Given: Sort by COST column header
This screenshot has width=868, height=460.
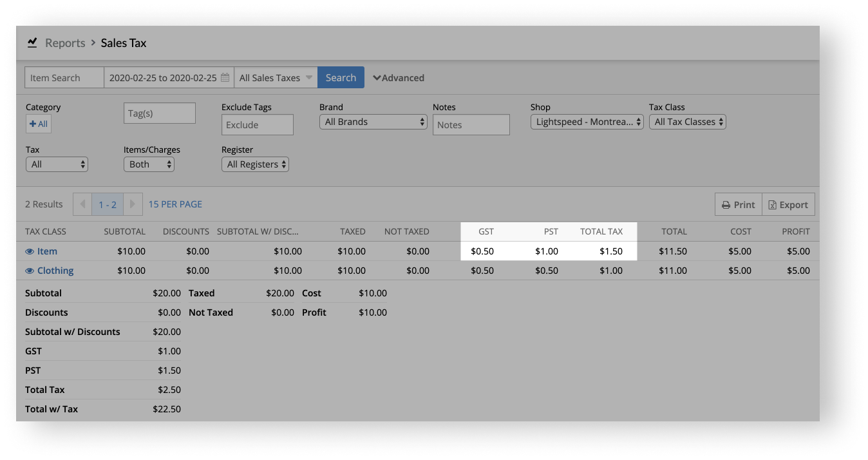Looking at the screenshot, I should pyautogui.click(x=741, y=231).
